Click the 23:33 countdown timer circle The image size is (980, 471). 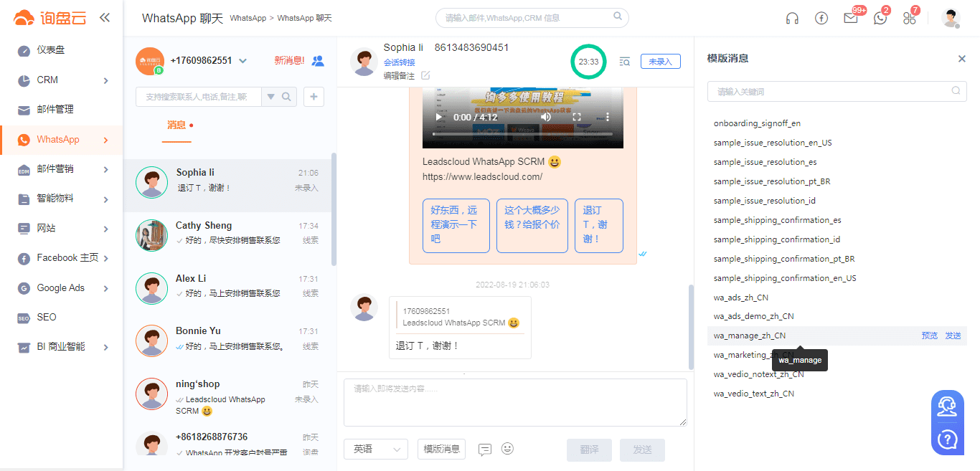pos(589,62)
